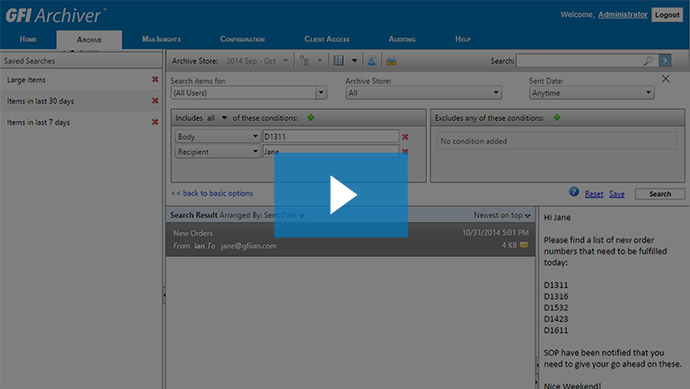
Task: Change the Includes all conditions dropdown
Action: click(217, 118)
